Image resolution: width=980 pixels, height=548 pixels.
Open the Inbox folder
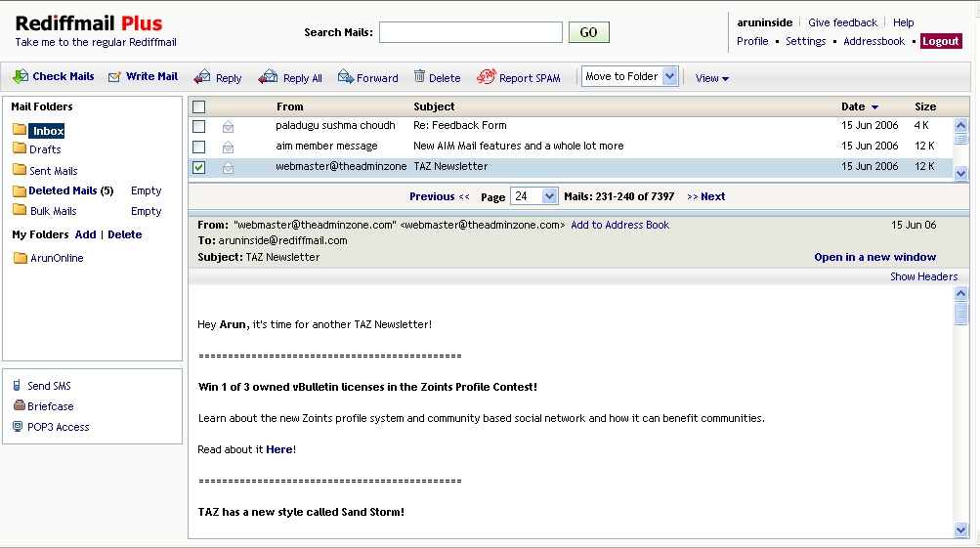click(x=48, y=131)
